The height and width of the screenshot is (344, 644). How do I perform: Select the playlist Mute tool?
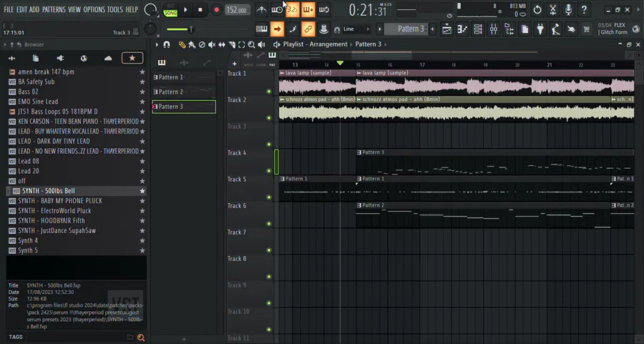[212, 44]
